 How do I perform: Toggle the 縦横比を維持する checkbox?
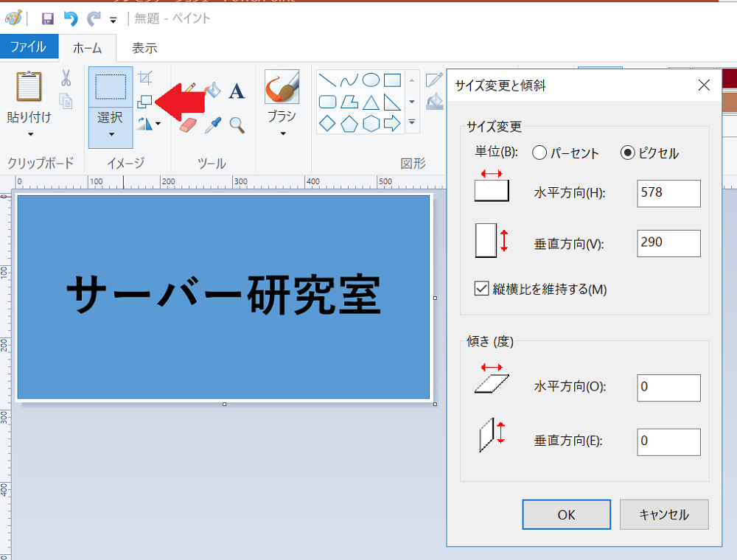coord(482,289)
